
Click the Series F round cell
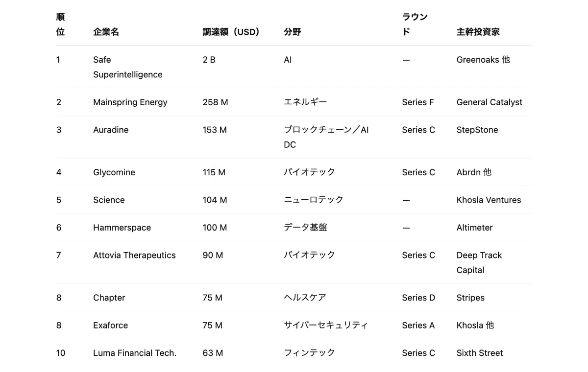(418, 102)
